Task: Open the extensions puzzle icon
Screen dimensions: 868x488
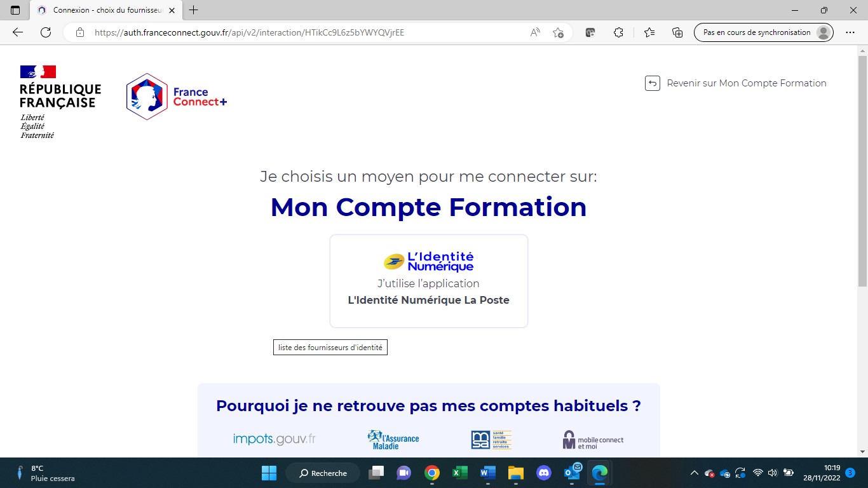Action: click(x=618, y=32)
